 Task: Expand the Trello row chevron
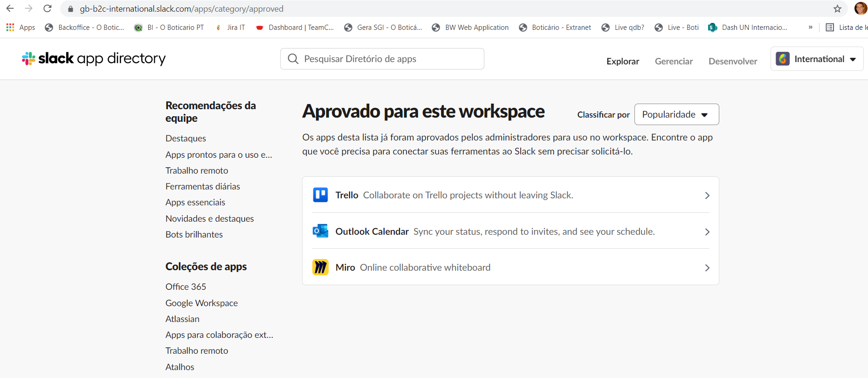(707, 196)
